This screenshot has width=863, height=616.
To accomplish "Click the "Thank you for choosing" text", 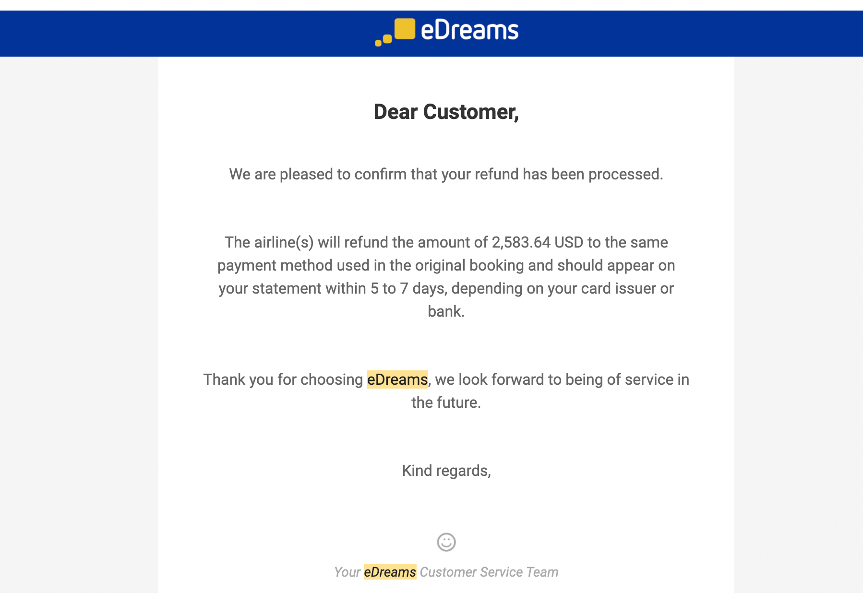I will tap(283, 379).
